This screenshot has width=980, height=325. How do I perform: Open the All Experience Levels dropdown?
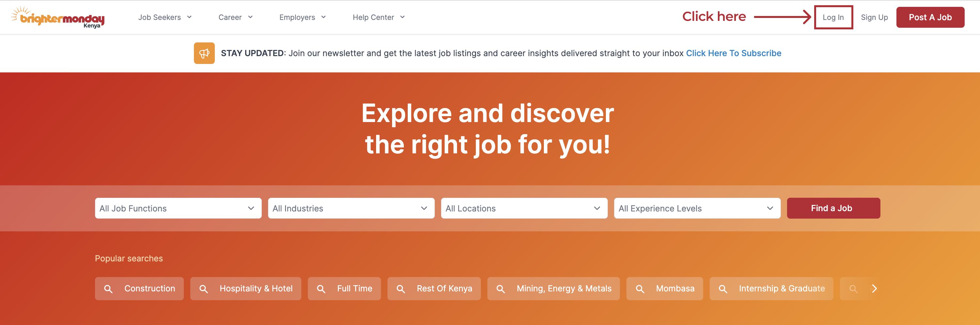click(697, 208)
